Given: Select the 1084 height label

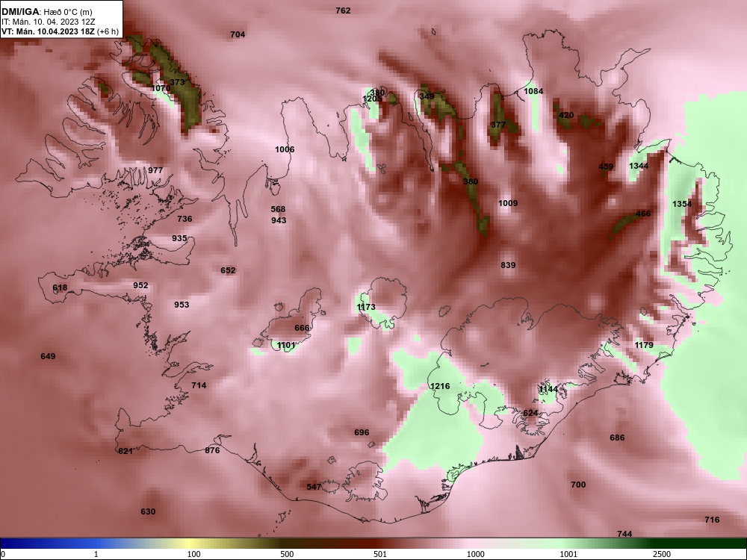Looking at the screenshot, I should click(x=533, y=91).
